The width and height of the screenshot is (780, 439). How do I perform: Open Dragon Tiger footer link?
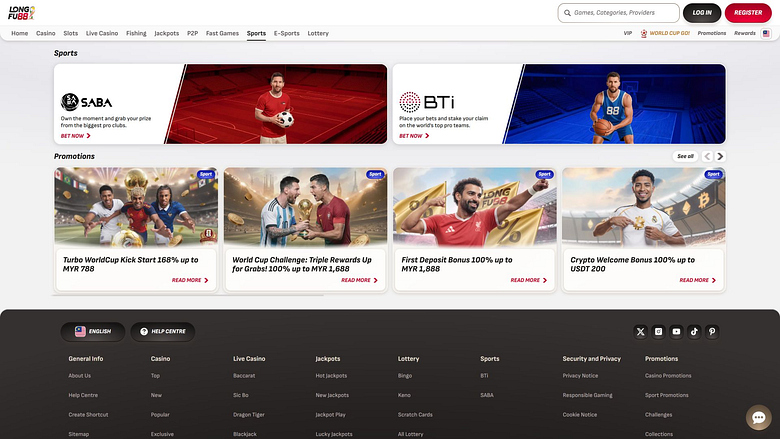coord(249,415)
